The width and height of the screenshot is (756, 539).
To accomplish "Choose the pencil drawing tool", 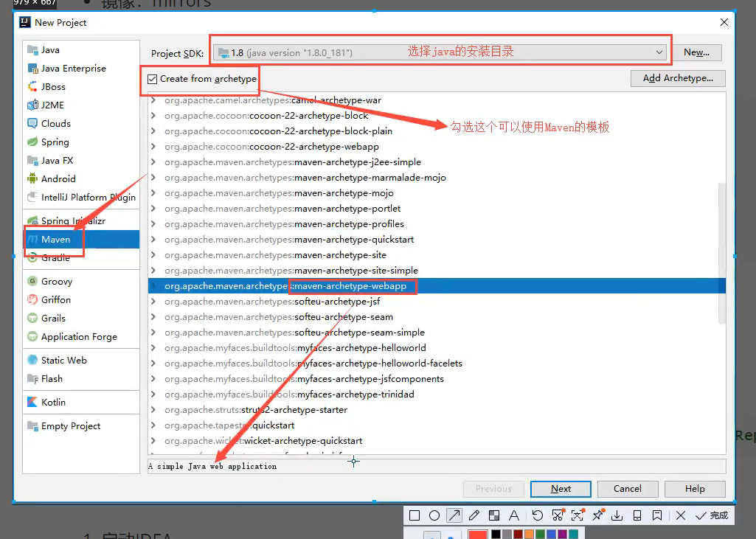I will [474, 515].
